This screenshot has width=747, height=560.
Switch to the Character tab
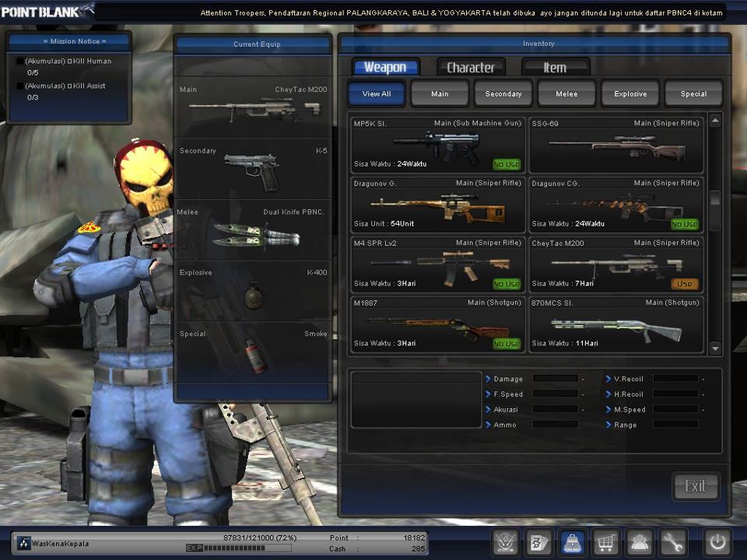pos(471,68)
